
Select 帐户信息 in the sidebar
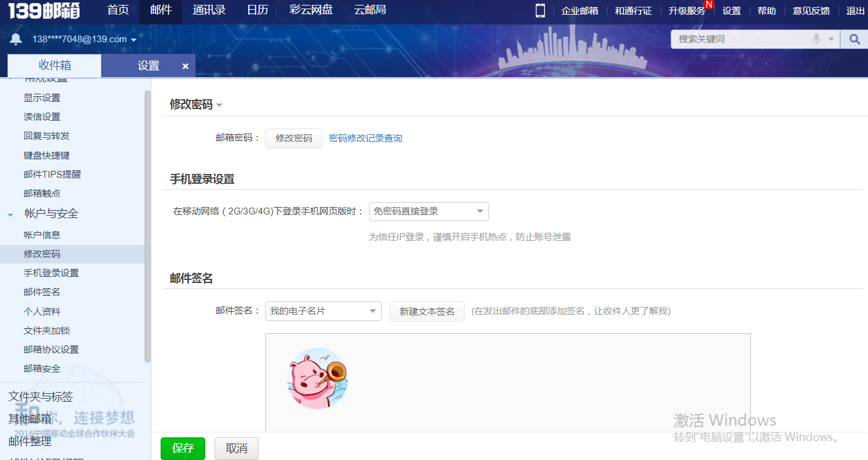click(42, 235)
